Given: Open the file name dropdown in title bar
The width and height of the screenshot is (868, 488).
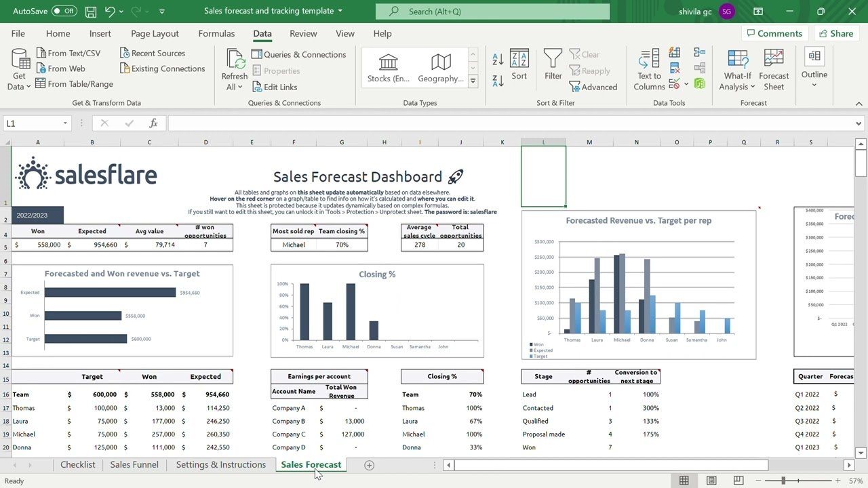Looking at the screenshot, I should 340,11.
